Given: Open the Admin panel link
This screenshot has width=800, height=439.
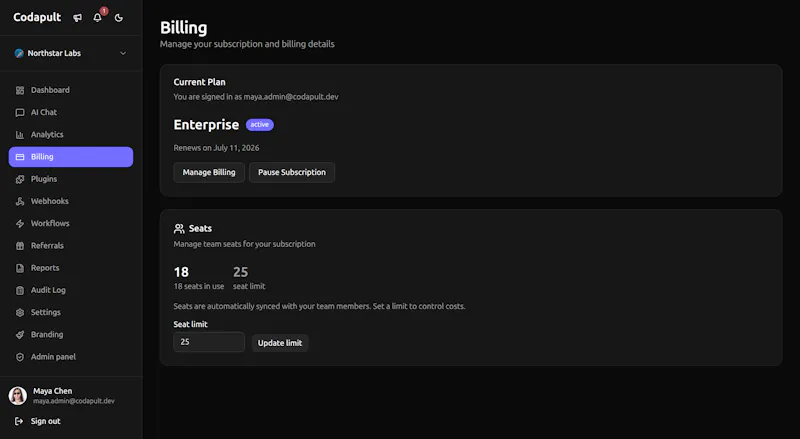Looking at the screenshot, I should click(x=71, y=357).
